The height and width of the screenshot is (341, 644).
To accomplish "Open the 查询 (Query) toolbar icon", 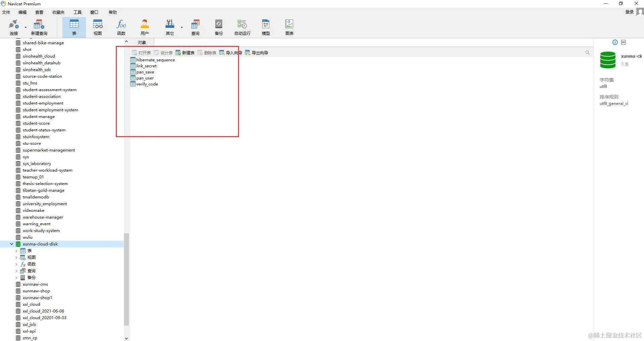I will pos(195,27).
